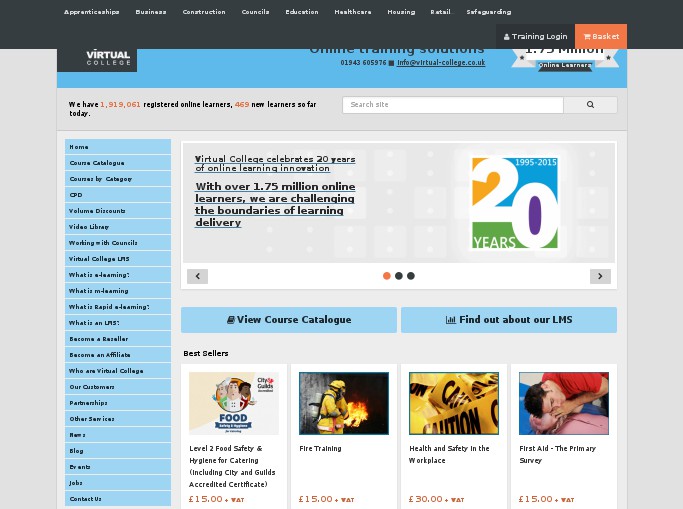Open Other Services sidebar link
The height and width of the screenshot is (509, 683).
118,419
